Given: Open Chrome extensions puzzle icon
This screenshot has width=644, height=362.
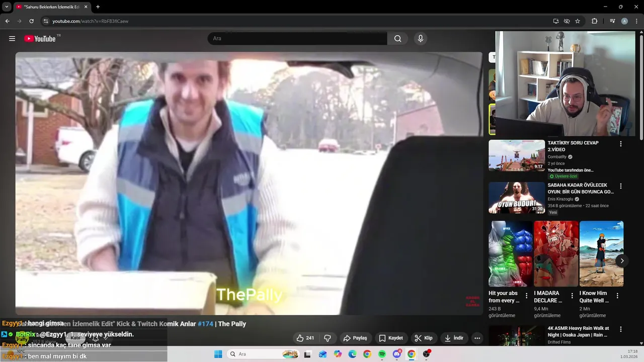Looking at the screenshot, I should 594,21.
